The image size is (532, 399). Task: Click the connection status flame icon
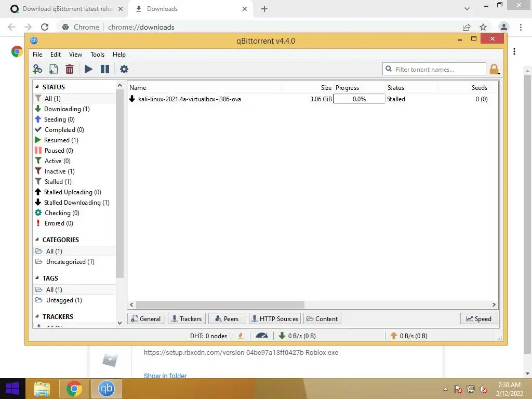(241, 336)
